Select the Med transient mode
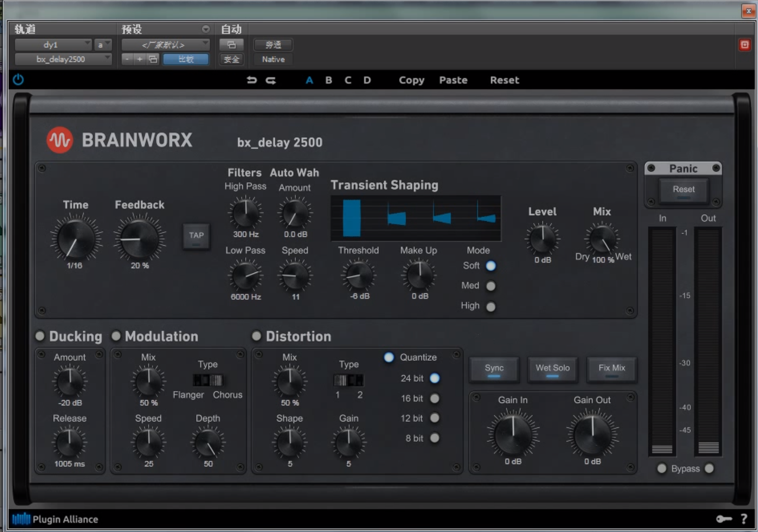 point(491,286)
